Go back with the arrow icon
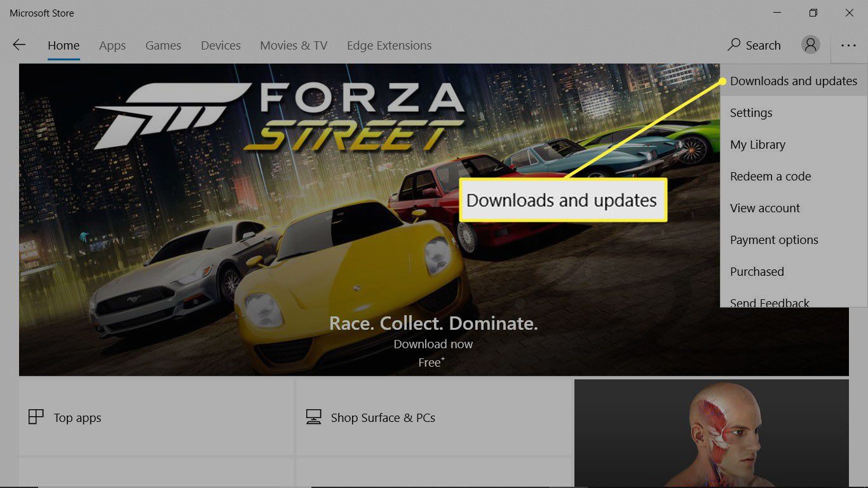 [x=19, y=45]
